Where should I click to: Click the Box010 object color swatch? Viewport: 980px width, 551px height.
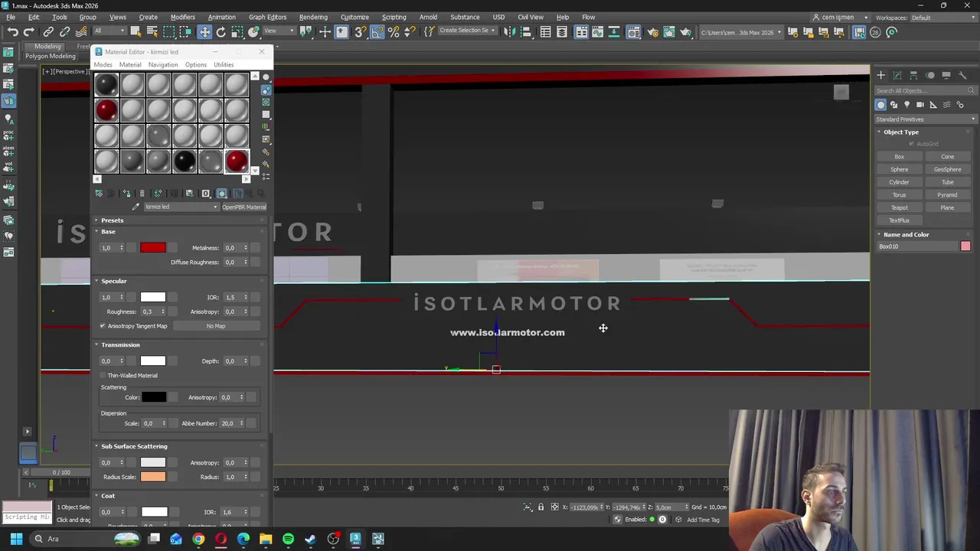(965, 246)
